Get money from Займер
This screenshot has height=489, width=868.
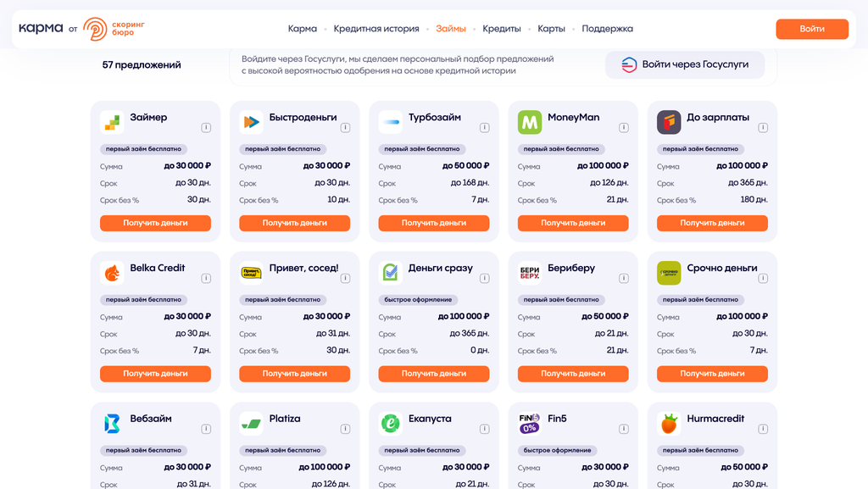pos(156,223)
